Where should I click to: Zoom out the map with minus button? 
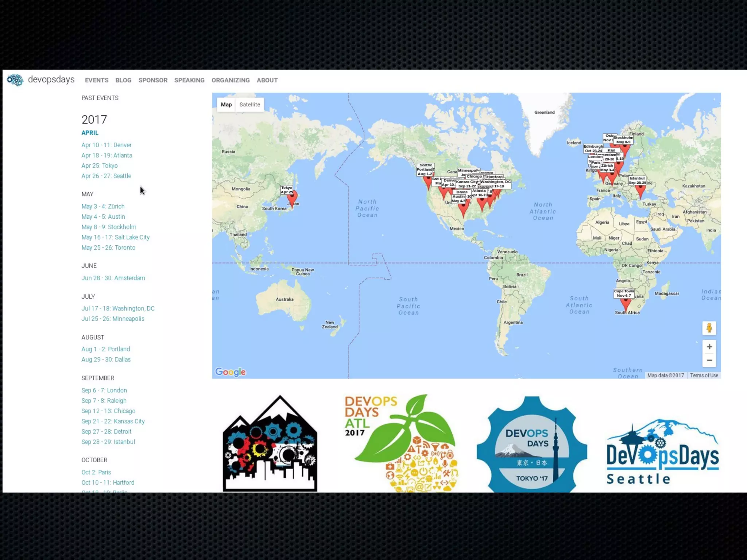[x=709, y=360]
